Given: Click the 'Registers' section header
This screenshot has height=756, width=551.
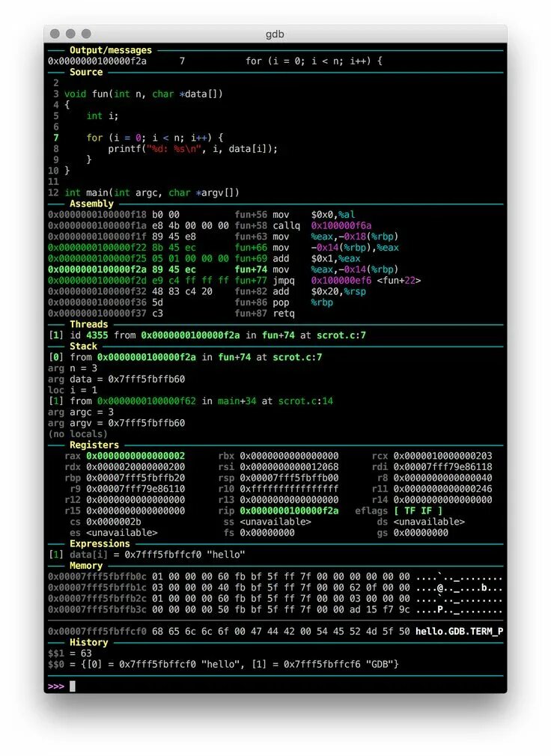Looking at the screenshot, I should 94,445.
